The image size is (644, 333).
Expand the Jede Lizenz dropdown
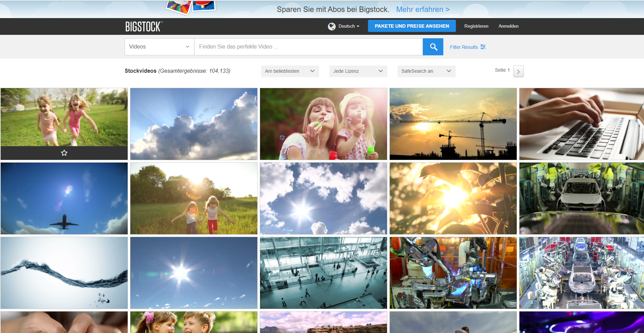(358, 71)
